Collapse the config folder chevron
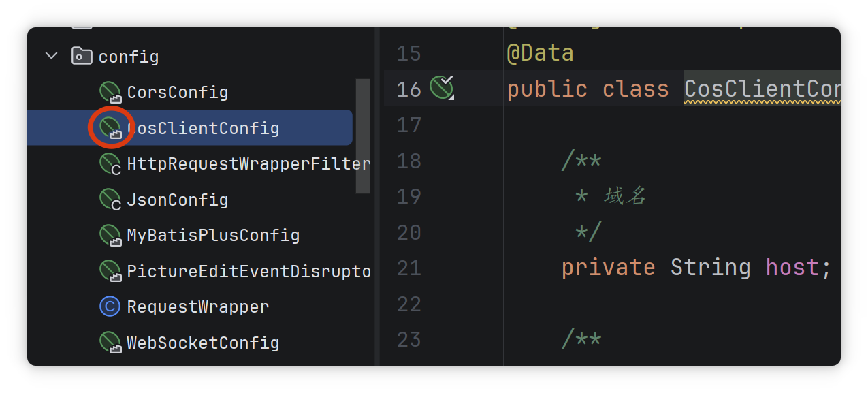This screenshot has width=868, height=393. pos(52,56)
